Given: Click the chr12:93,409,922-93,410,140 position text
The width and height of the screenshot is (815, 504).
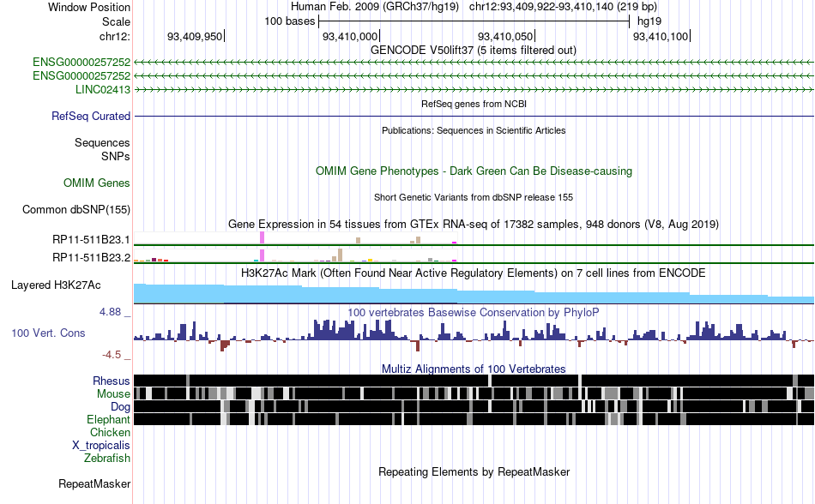Looking at the screenshot, I should coord(563,7).
